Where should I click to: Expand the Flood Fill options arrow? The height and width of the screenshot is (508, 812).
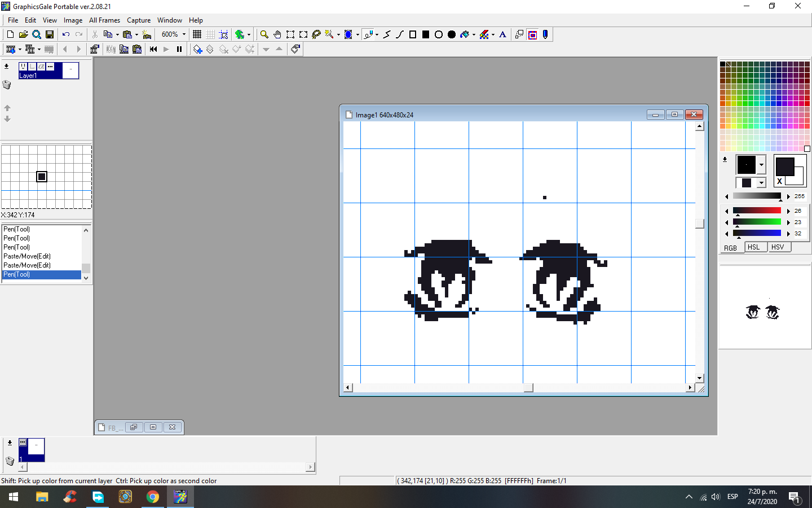pyautogui.click(x=474, y=34)
